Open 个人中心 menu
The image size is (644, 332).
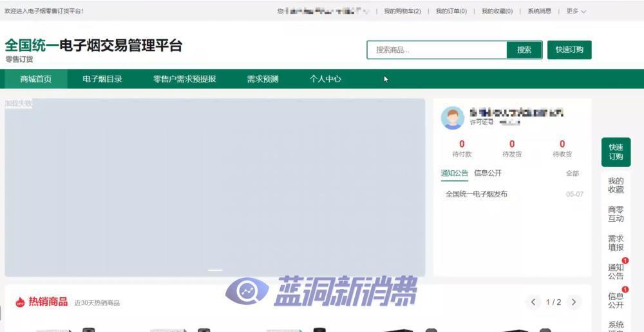(325, 79)
